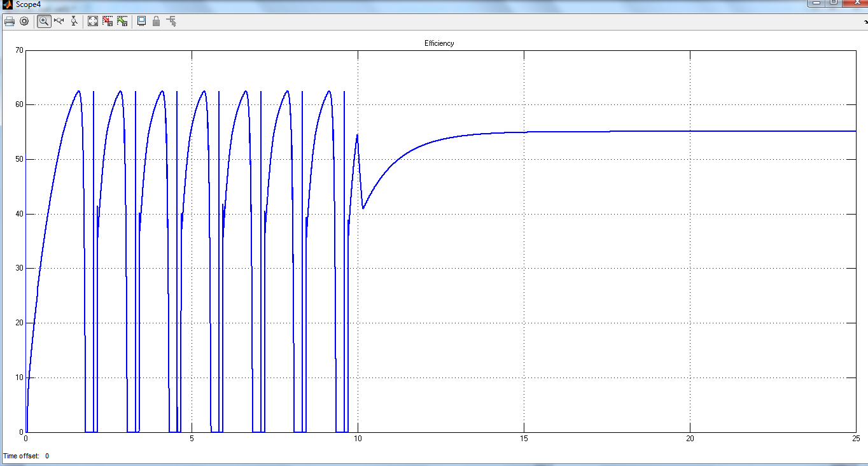
Task: Open the Signal selection cursor tool
Action: point(171,21)
